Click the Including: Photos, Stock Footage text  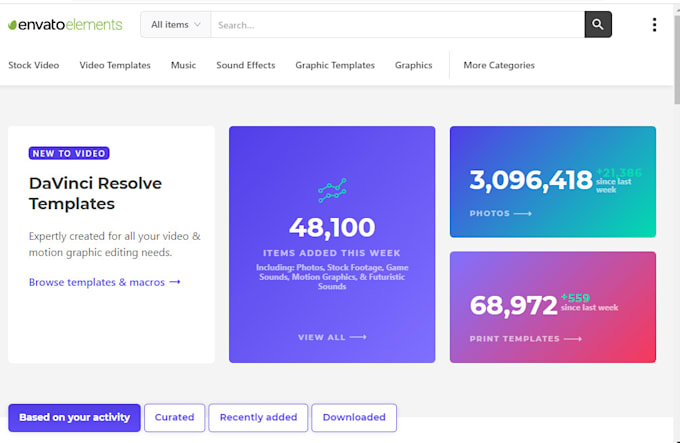click(x=332, y=277)
